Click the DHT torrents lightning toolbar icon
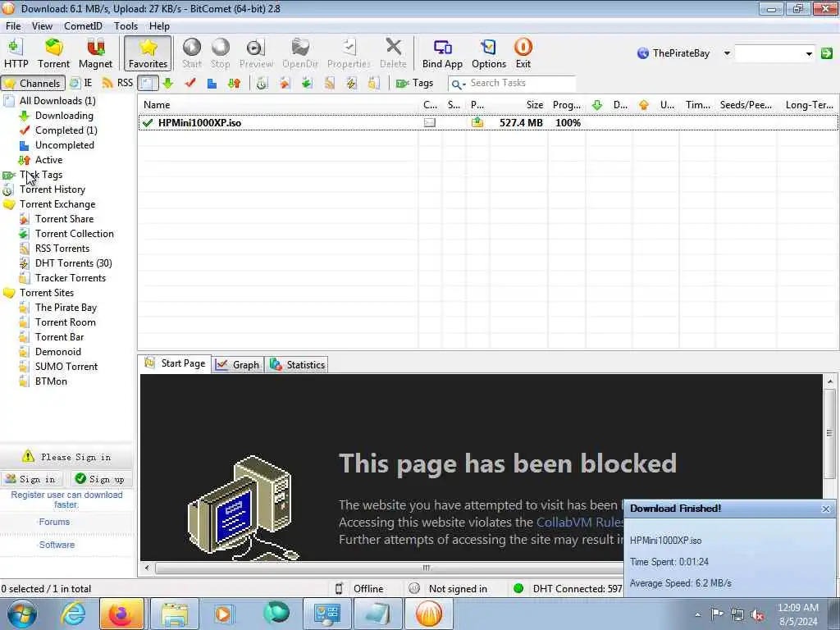This screenshot has height=630, width=840. tap(351, 83)
